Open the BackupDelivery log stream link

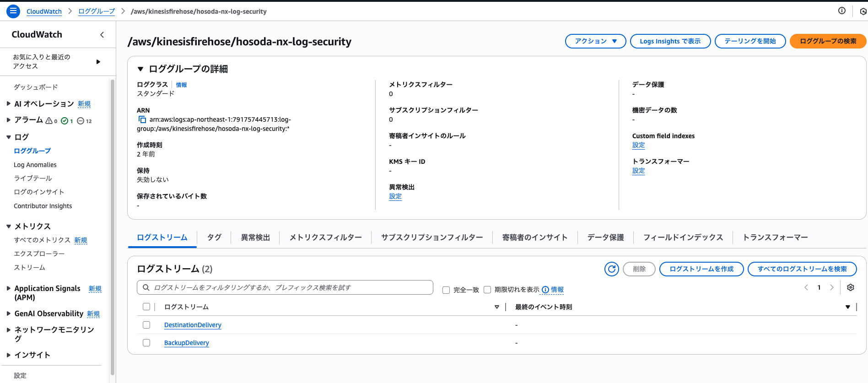pyautogui.click(x=187, y=343)
